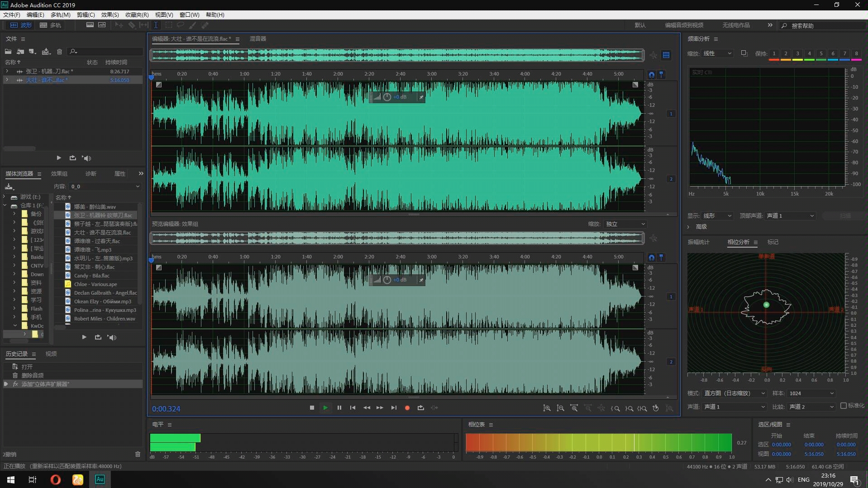Select the Lasso Selection tool
Screen dimensions: 868x488
point(181,25)
